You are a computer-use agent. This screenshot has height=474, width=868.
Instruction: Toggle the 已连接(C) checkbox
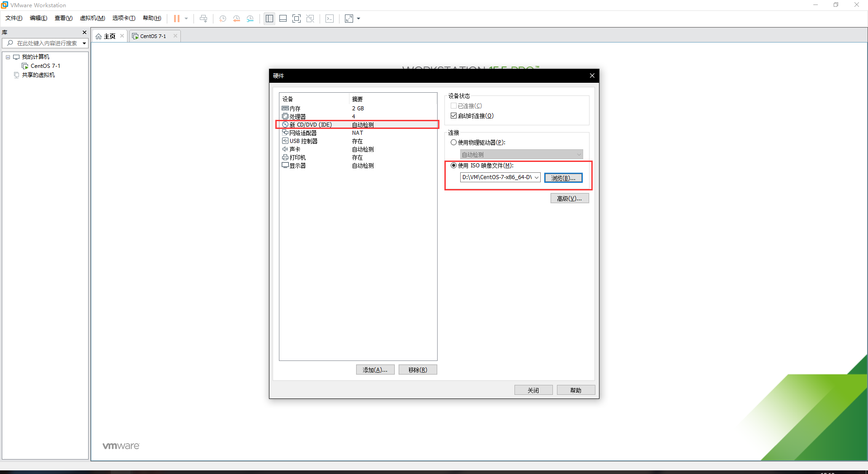[x=453, y=106]
